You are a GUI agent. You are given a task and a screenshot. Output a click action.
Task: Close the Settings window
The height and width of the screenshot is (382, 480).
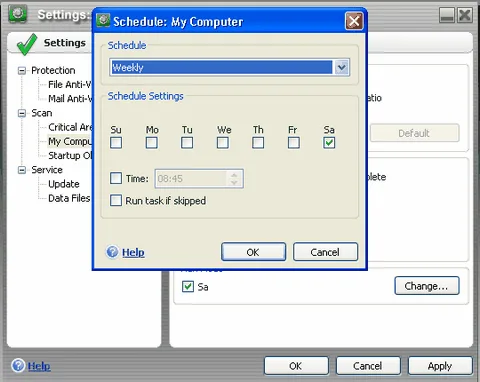(x=465, y=15)
